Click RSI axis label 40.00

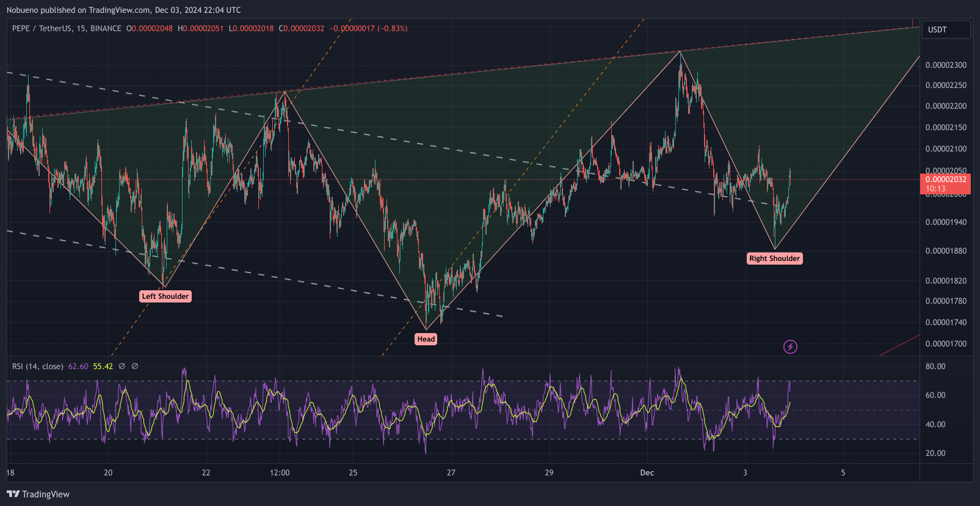pos(935,424)
